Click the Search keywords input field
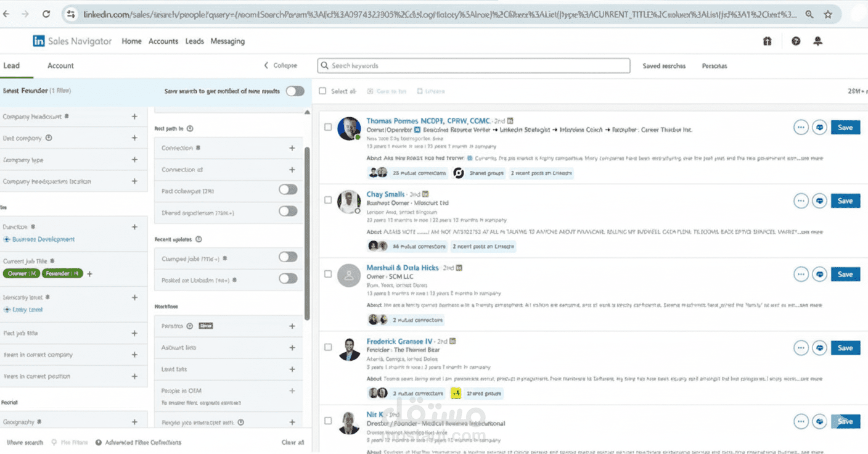Screen dimensions: 868x454 tap(473, 65)
